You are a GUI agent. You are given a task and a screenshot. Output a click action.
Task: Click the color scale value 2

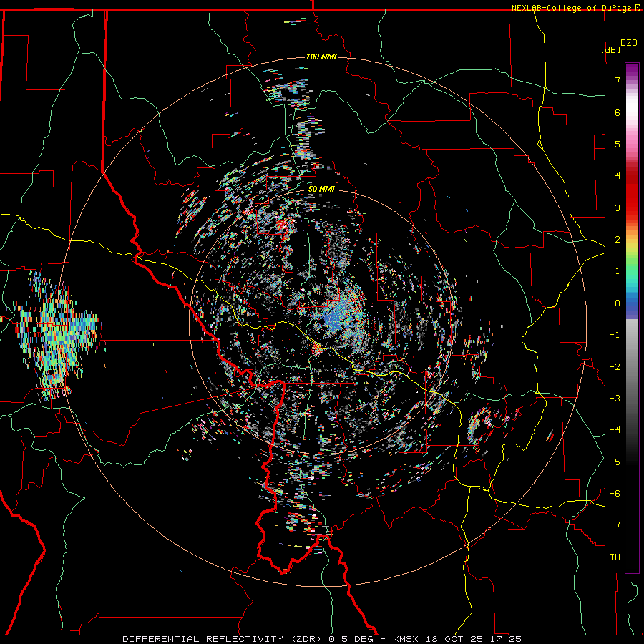[618, 240]
